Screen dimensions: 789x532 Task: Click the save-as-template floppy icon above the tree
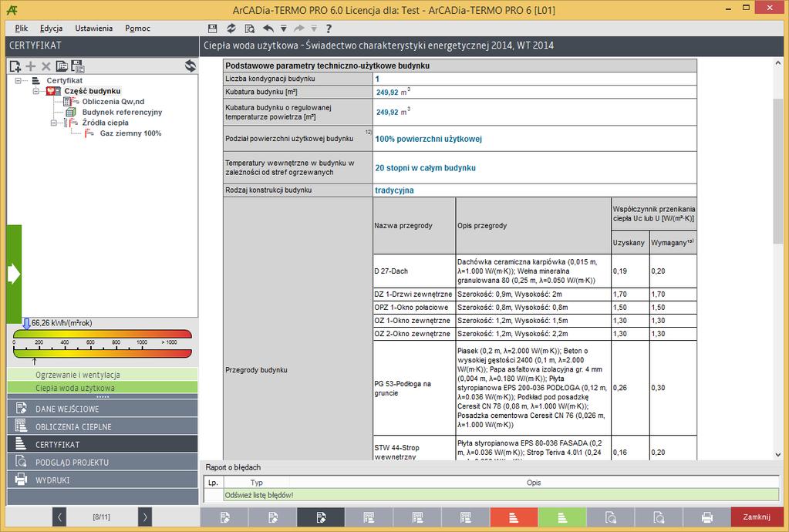pyautogui.click(x=77, y=66)
